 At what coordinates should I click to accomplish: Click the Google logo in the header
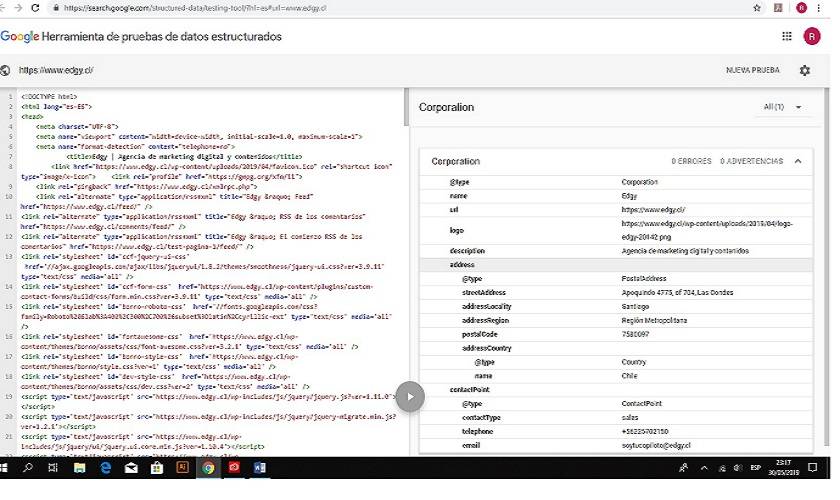20,36
